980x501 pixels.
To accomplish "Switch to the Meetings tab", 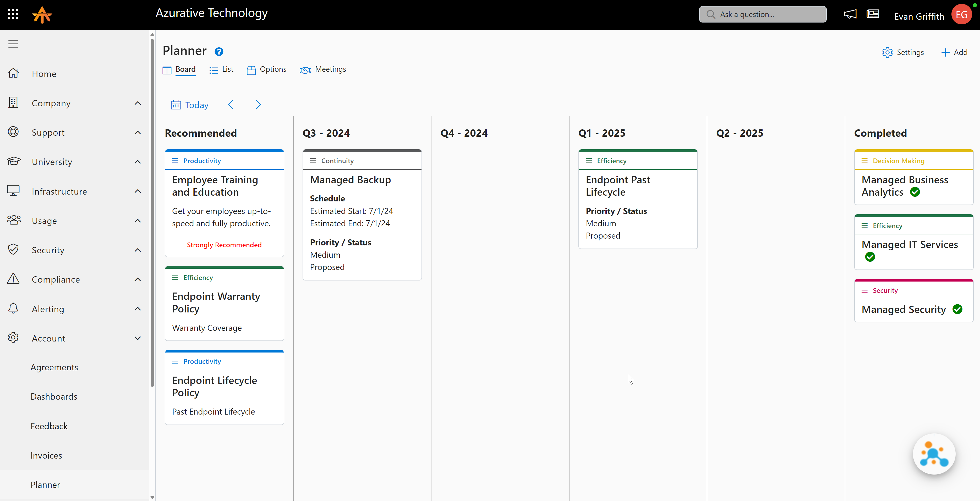I will [323, 70].
